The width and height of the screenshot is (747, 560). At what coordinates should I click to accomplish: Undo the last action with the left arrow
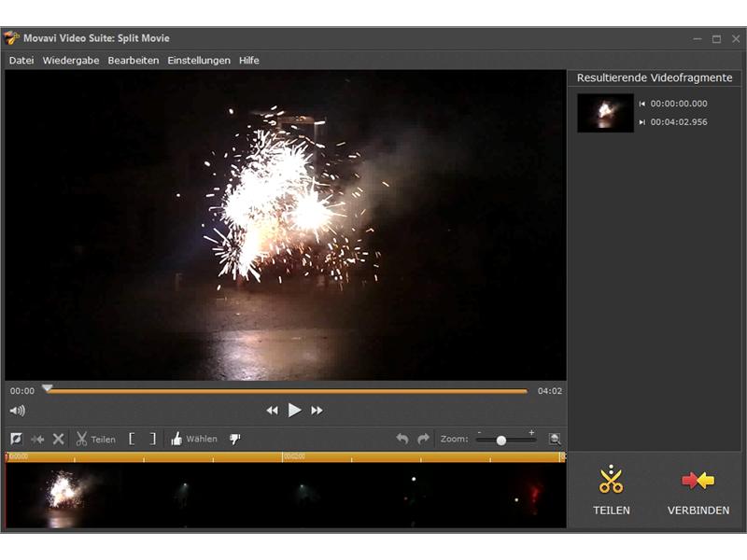(x=402, y=439)
